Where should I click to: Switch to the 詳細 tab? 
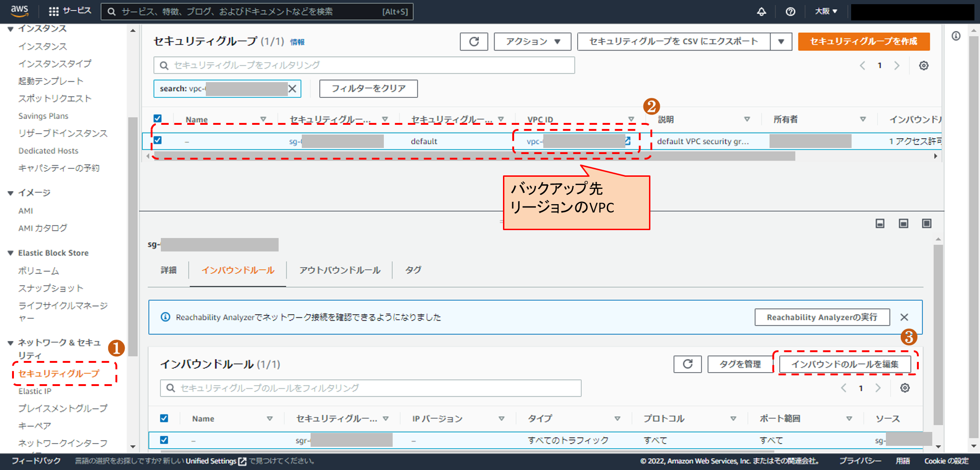point(168,270)
